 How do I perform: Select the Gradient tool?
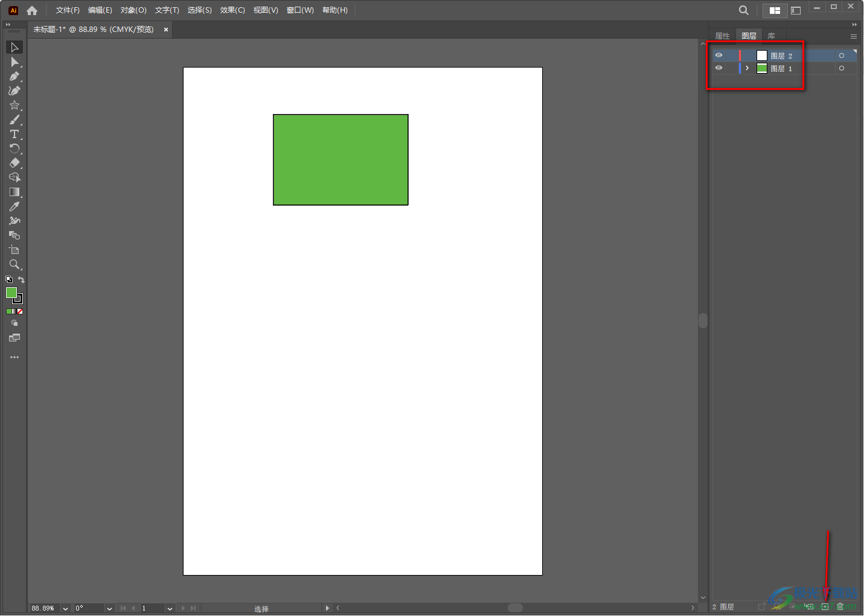click(14, 192)
